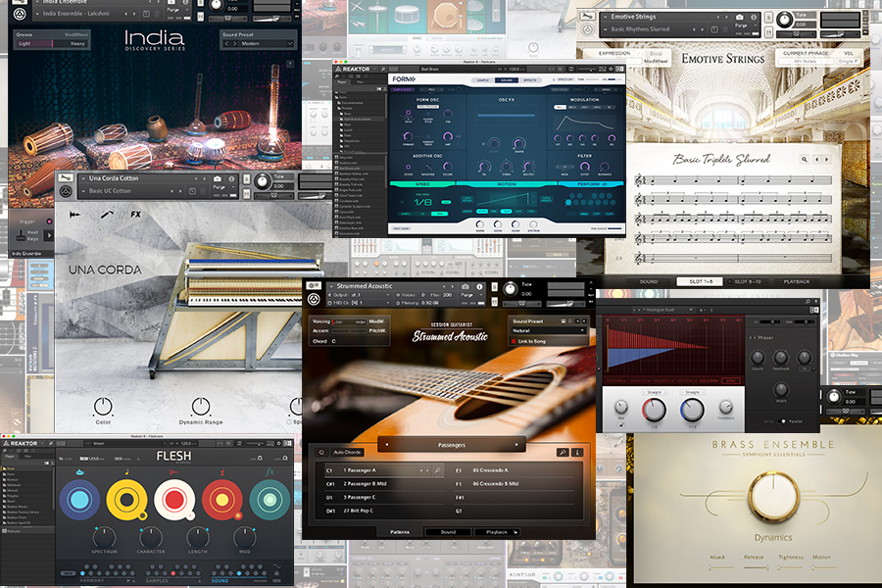Click the next arrow beside Passengers

(x=517, y=444)
